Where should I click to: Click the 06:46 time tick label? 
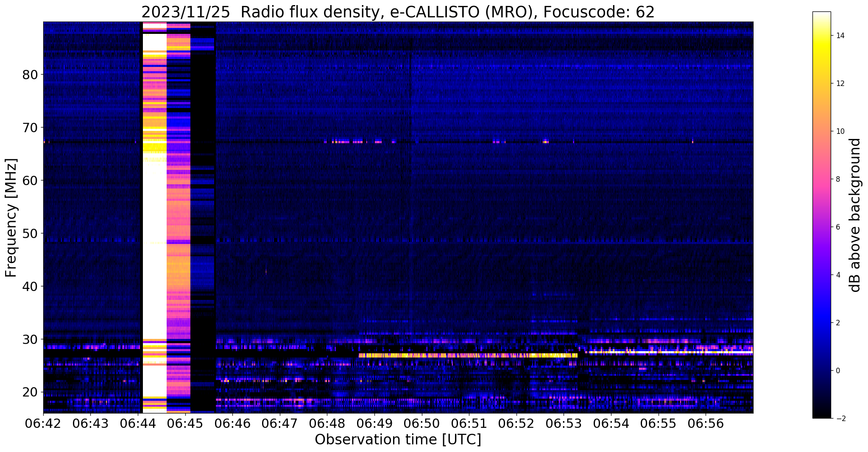[232, 423]
